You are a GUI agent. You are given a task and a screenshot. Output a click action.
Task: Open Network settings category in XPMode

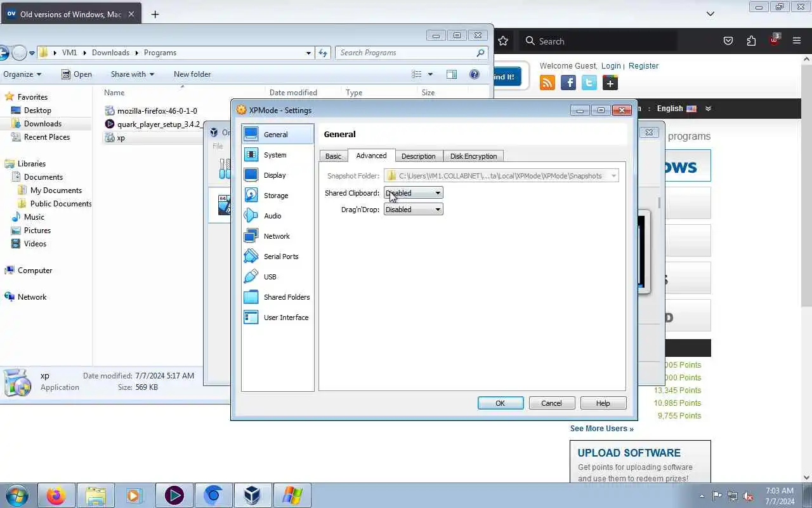point(278,236)
